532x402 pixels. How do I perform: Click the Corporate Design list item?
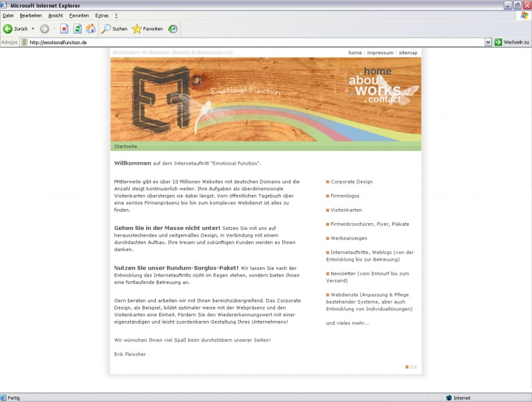(351, 182)
